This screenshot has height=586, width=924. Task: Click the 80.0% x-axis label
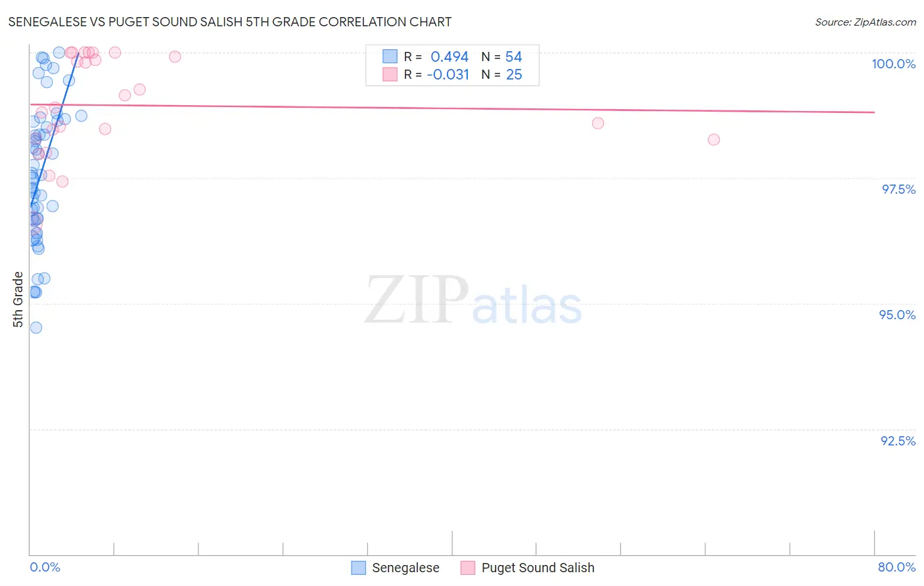pyautogui.click(x=896, y=567)
